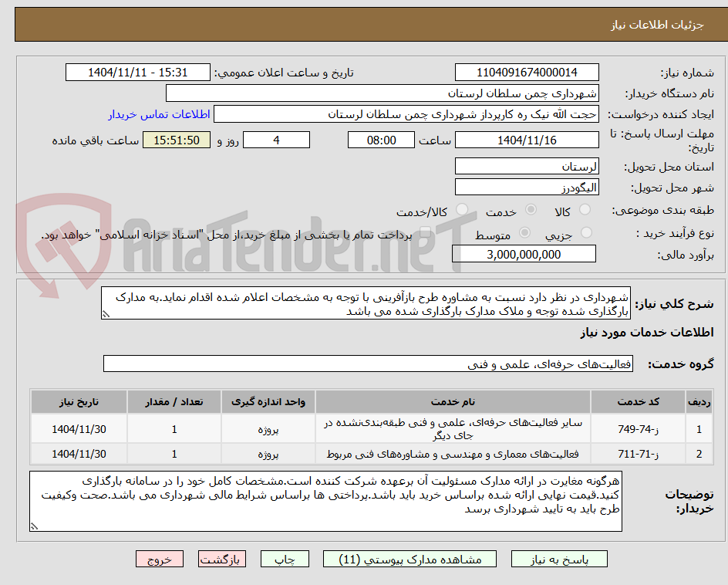The height and width of the screenshot is (585, 728).
Task: Click the resize handle of description textbox
Action: coord(106,315)
